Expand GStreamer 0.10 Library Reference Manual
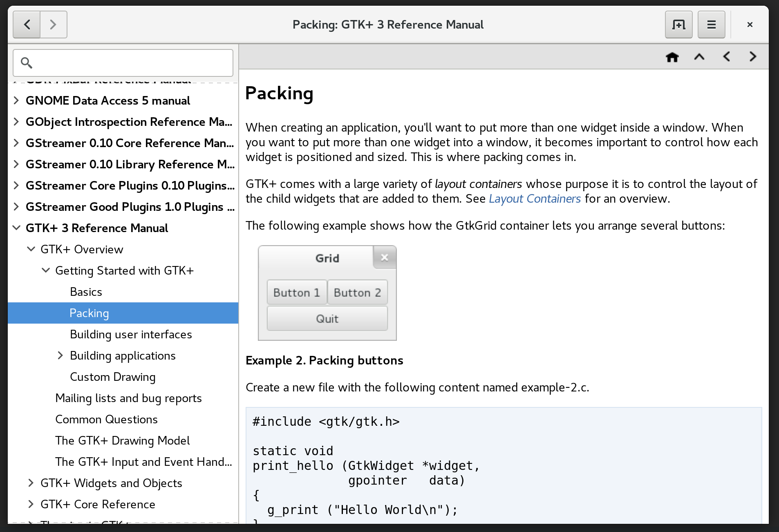 tap(16, 164)
